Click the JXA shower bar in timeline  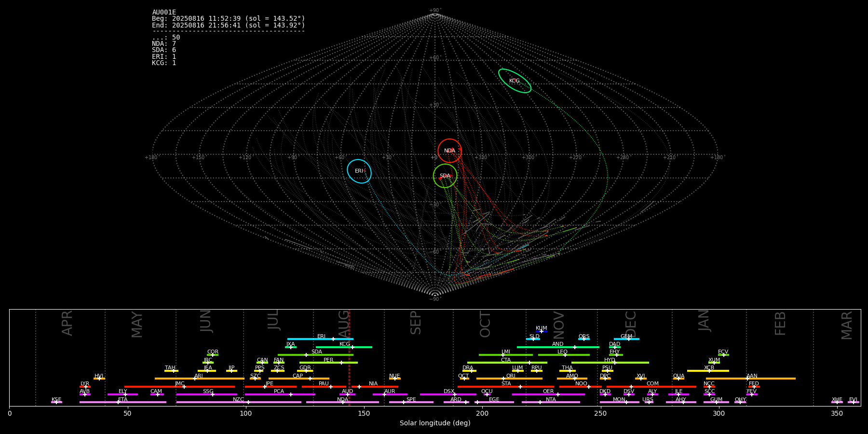290,347
